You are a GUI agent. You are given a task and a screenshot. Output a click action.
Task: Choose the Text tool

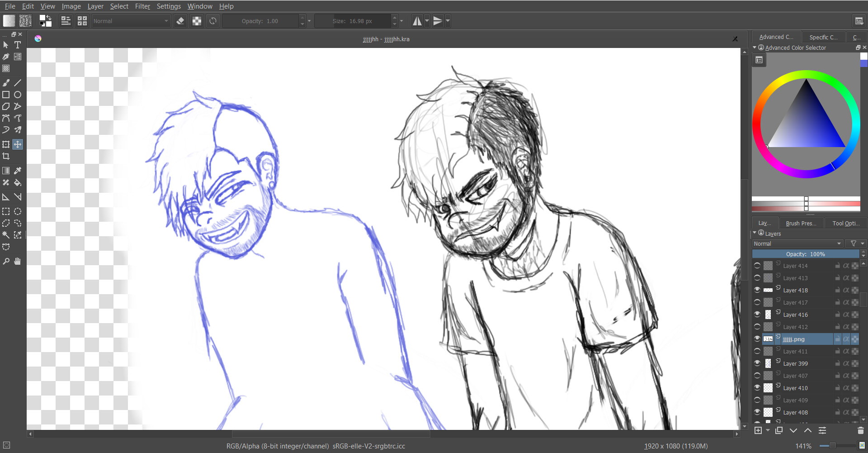[x=18, y=45]
